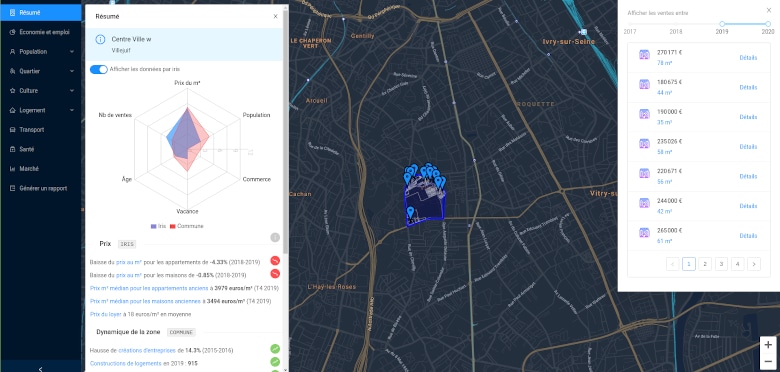
Task: Click the map pin at the bottom-left of the highlighted zone
Action: click(410, 212)
